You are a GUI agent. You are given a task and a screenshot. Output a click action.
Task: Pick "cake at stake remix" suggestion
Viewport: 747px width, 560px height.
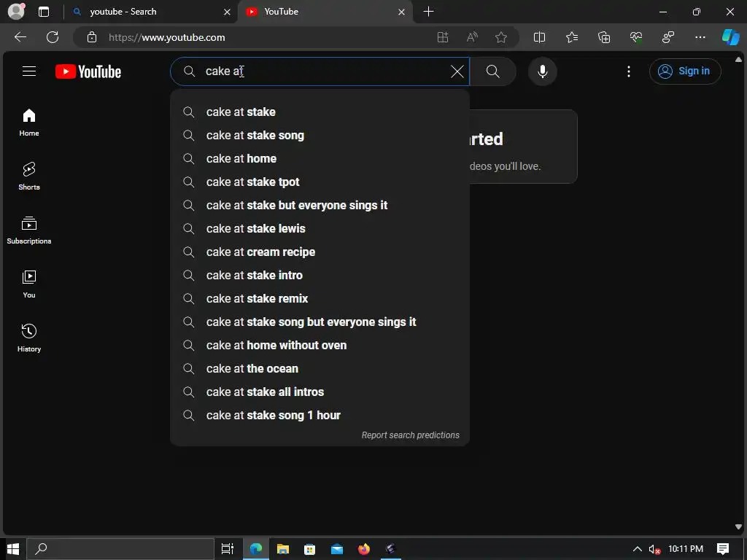tap(320, 298)
